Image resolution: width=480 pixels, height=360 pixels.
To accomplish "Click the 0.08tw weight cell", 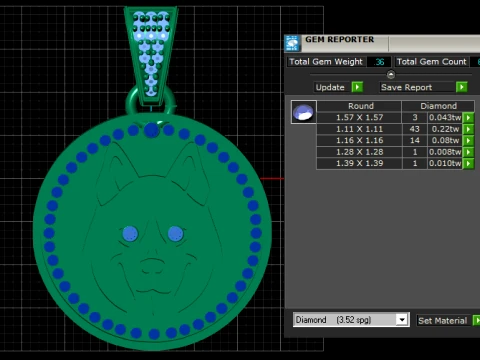I will click(x=445, y=140).
